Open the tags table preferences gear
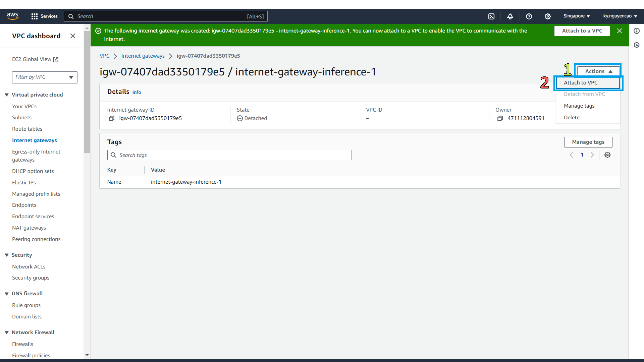The width and height of the screenshot is (644, 362). pyautogui.click(x=607, y=155)
